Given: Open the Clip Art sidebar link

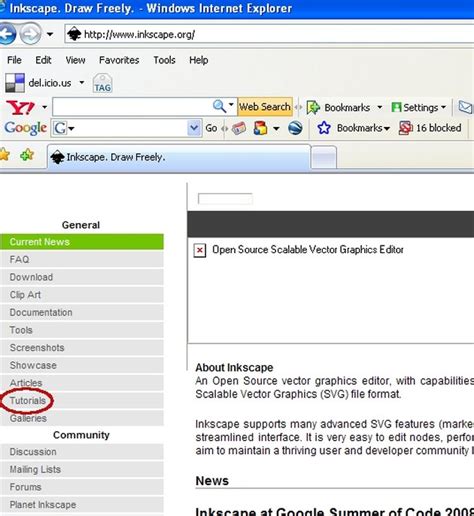Looking at the screenshot, I should tap(82, 295).
